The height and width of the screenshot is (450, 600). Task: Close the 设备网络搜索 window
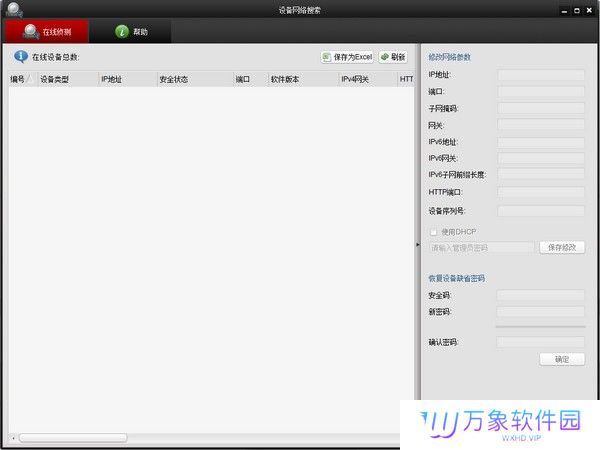[589, 11]
